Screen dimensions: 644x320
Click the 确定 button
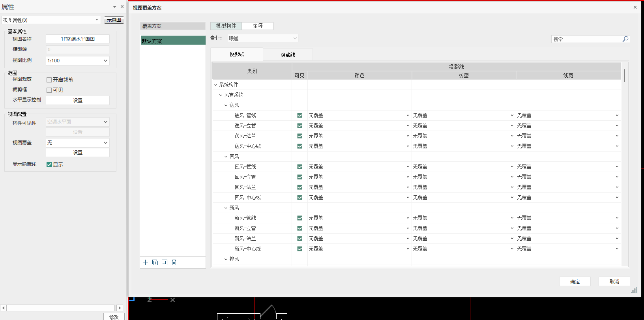pyautogui.click(x=575, y=281)
